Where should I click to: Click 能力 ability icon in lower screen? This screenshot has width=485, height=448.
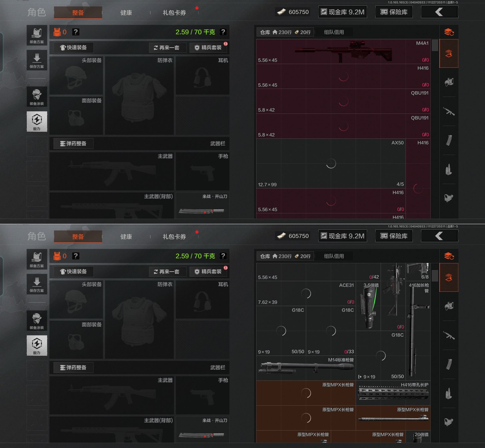[37, 345]
